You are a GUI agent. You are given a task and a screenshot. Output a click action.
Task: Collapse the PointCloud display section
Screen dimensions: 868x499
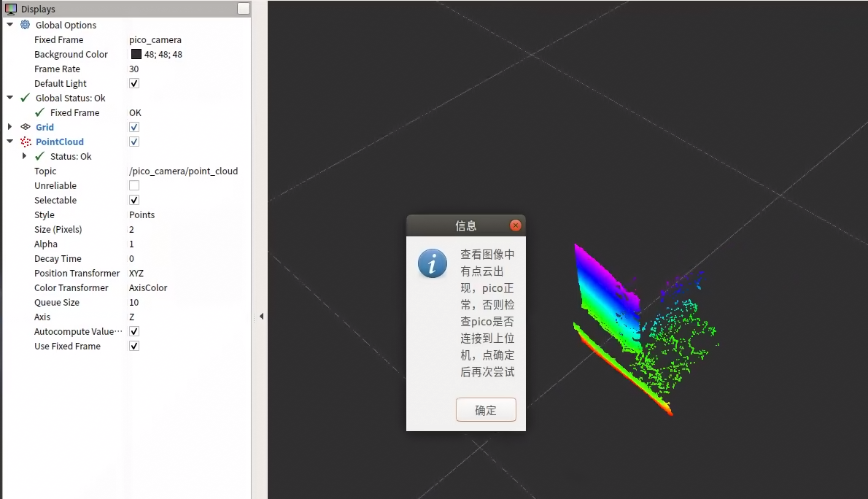click(x=10, y=142)
